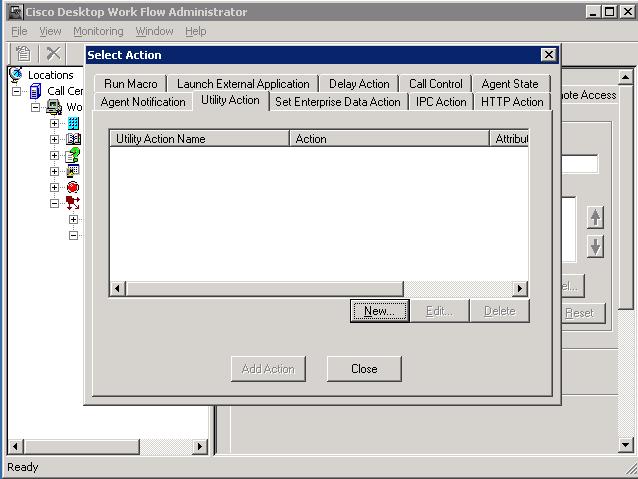Screen dimensions: 638x479
Task: Switch to Set Enterprise Data Action tab
Action: pos(338,102)
